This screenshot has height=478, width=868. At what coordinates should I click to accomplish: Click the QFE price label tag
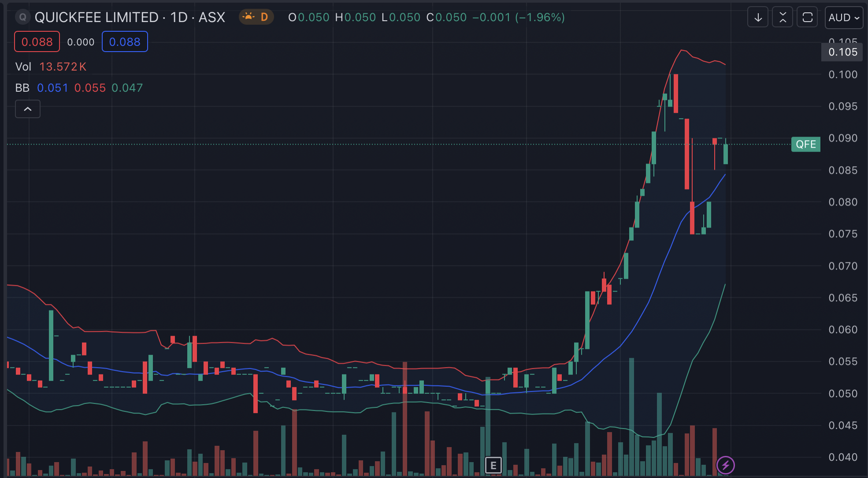tap(805, 144)
